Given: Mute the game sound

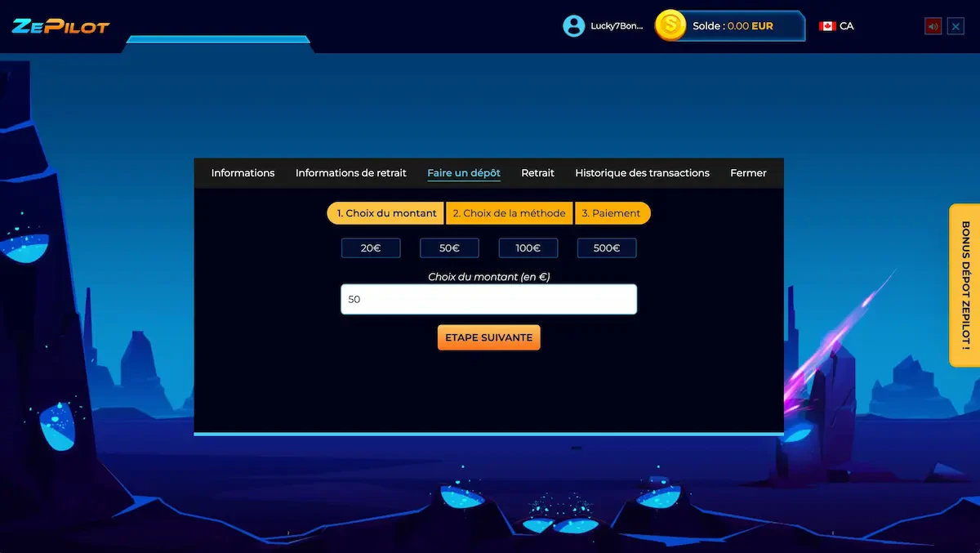Looking at the screenshot, I should pos(933,26).
